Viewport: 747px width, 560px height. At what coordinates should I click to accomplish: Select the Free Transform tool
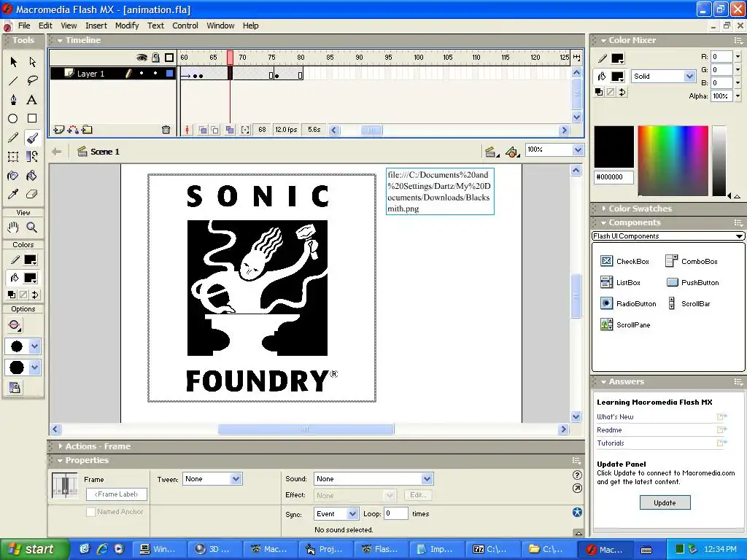13,157
